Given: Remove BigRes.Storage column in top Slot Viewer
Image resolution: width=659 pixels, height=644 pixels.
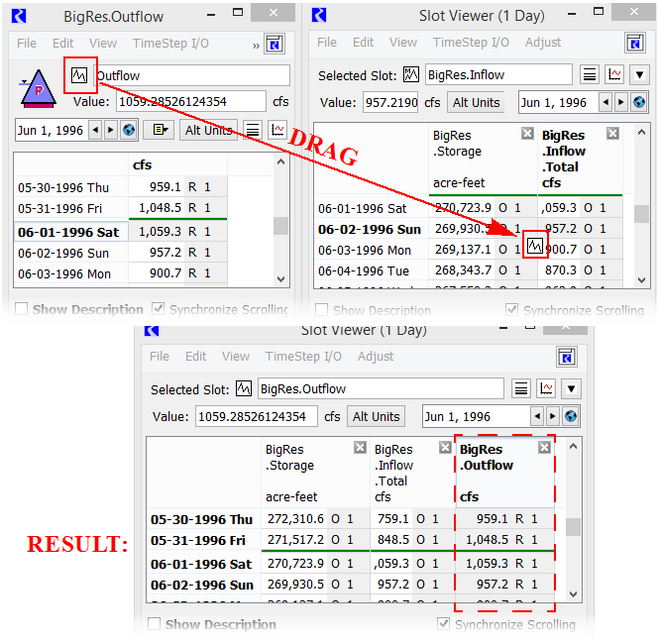Looking at the screenshot, I should coord(527,134).
